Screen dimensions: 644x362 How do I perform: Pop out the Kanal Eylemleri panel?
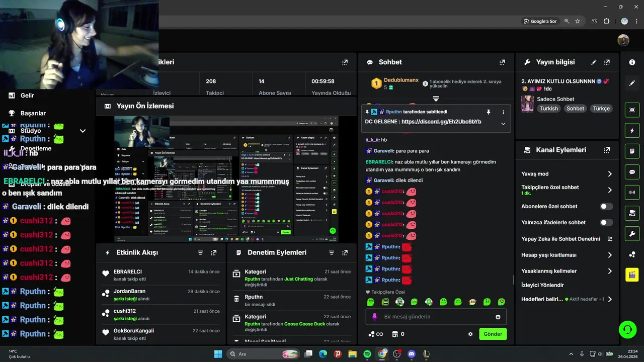(607, 150)
